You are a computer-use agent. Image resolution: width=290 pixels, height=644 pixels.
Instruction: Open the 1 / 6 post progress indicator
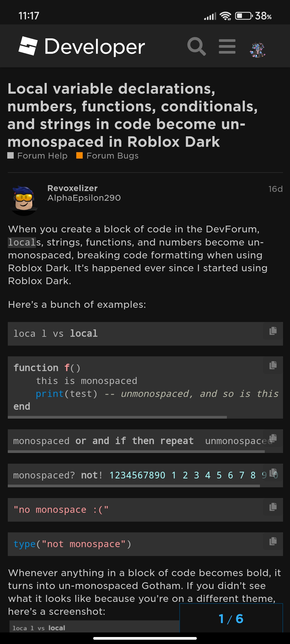click(x=231, y=619)
